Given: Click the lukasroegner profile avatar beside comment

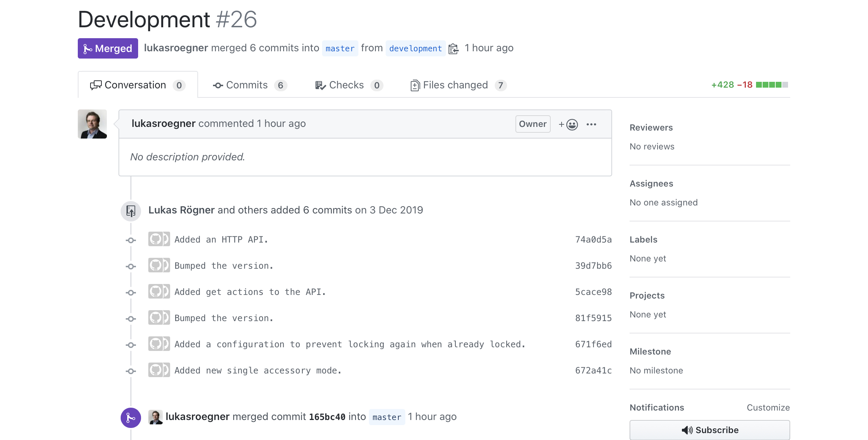Looking at the screenshot, I should (92, 124).
